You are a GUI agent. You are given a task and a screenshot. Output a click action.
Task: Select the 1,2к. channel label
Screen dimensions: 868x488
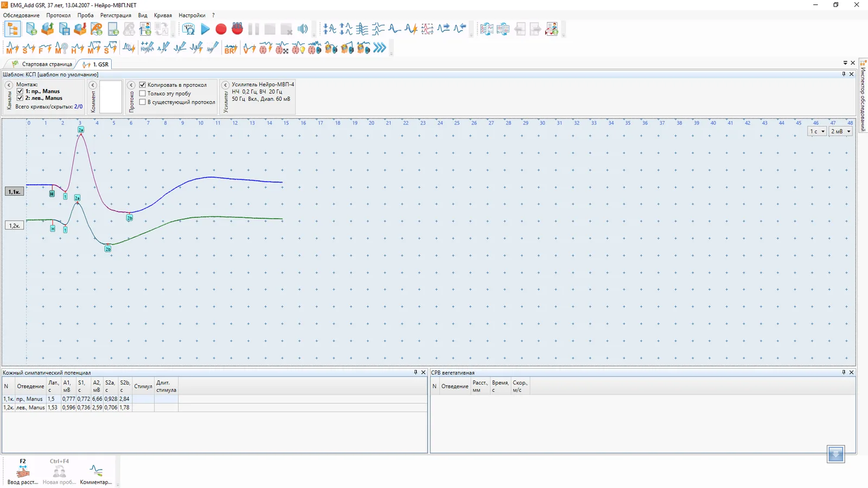pyautogui.click(x=14, y=226)
